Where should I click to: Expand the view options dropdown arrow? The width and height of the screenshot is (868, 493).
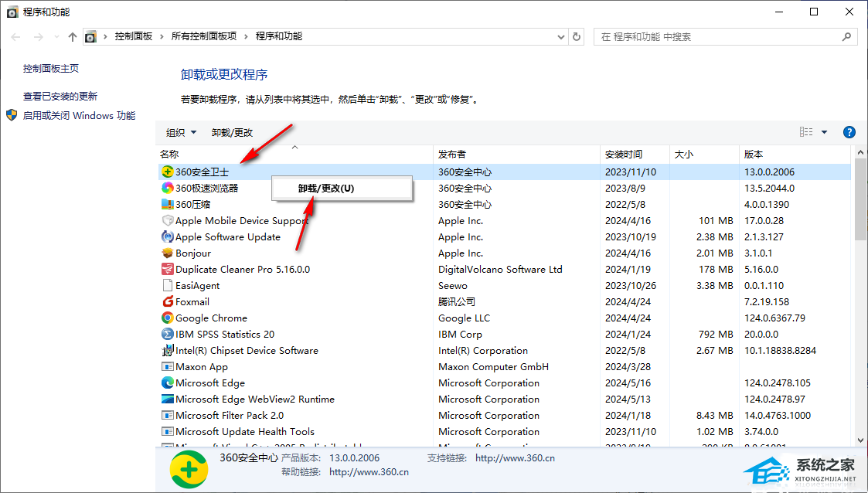coord(824,132)
